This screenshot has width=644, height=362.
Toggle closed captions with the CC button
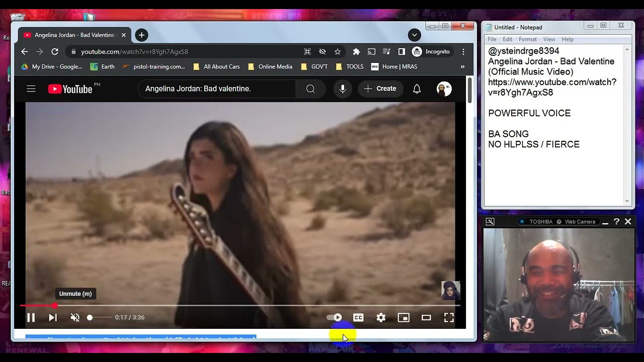[358, 317]
